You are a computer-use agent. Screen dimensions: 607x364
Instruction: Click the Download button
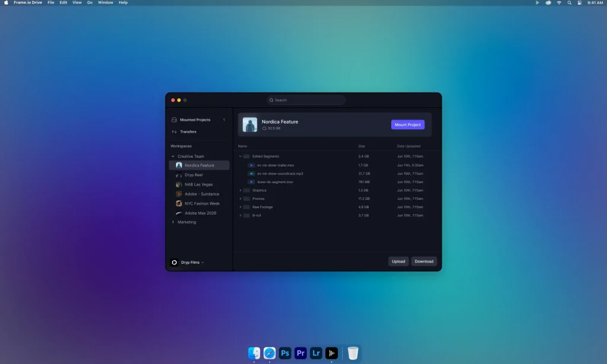pos(424,261)
